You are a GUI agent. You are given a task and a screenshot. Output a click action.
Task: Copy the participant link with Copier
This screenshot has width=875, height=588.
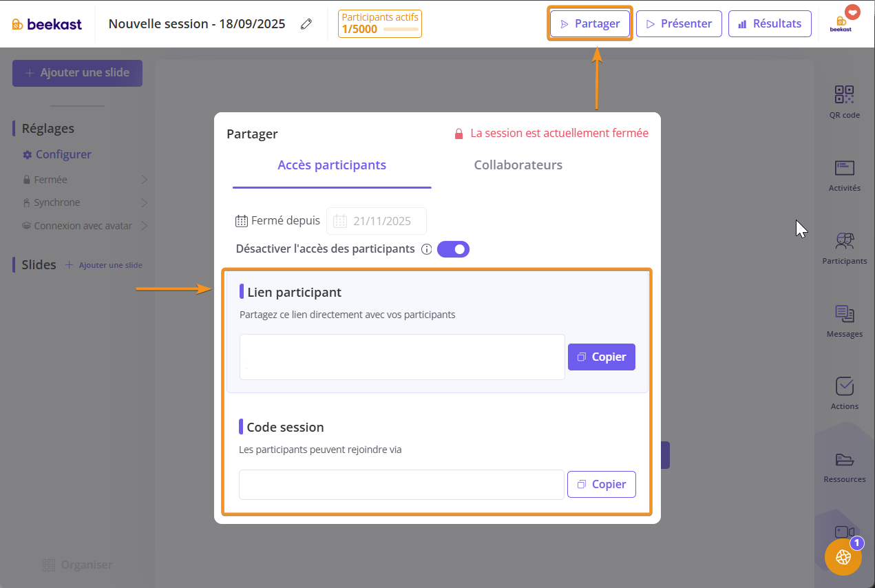coord(601,357)
